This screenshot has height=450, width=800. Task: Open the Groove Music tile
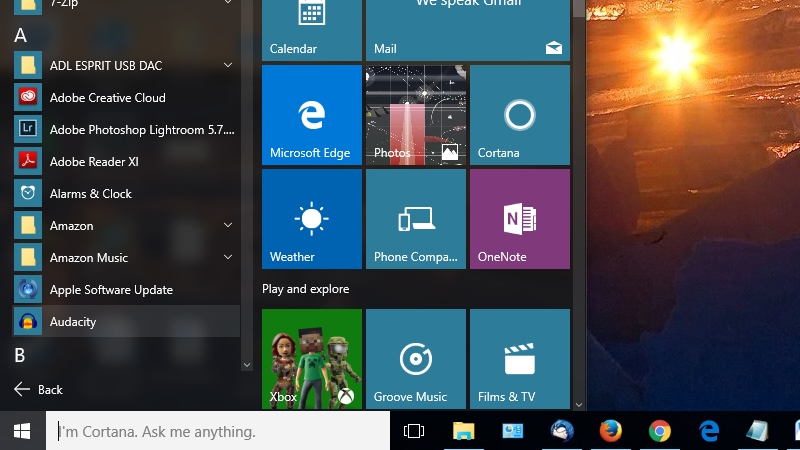pos(416,359)
